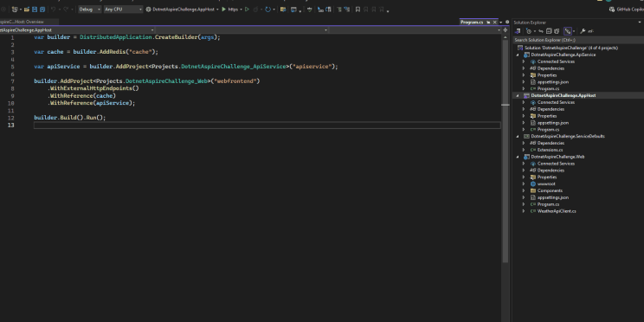The height and width of the screenshot is (322, 644).
Task: Expand Extensions.cs node arrow
Action: coord(524,150)
